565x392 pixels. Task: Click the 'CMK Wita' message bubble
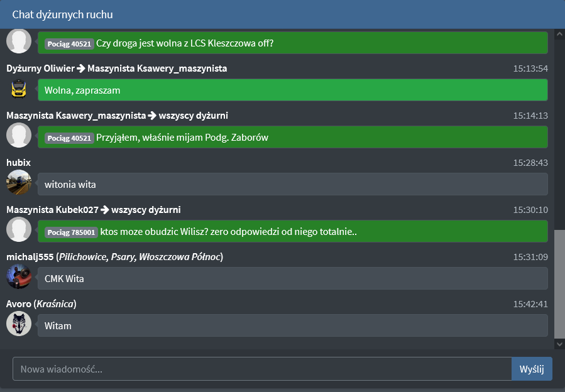292,278
